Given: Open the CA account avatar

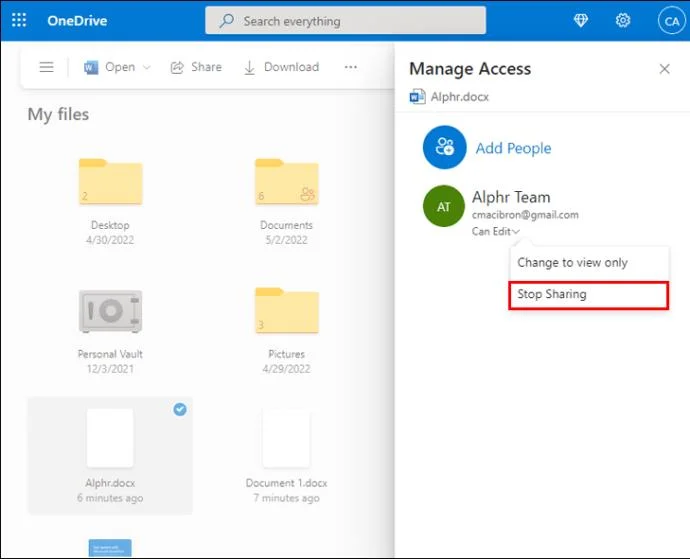Looking at the screenshot, I should click(x=672, y=21).
